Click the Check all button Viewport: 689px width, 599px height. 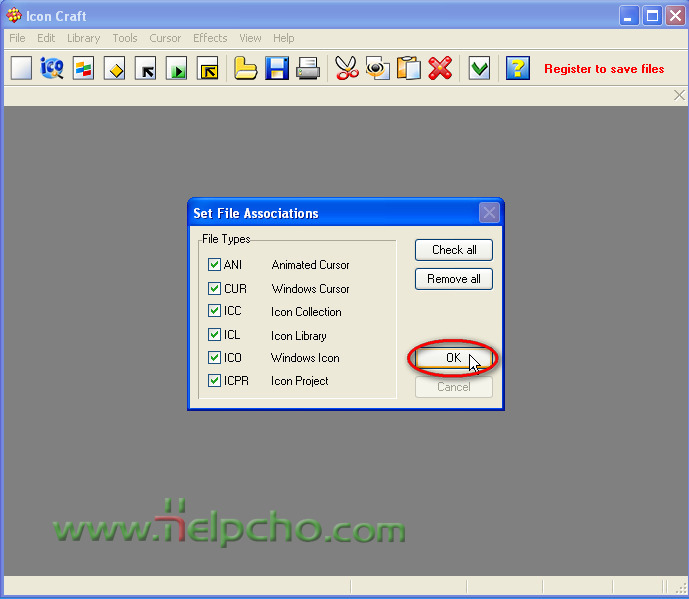pos(454,250)
